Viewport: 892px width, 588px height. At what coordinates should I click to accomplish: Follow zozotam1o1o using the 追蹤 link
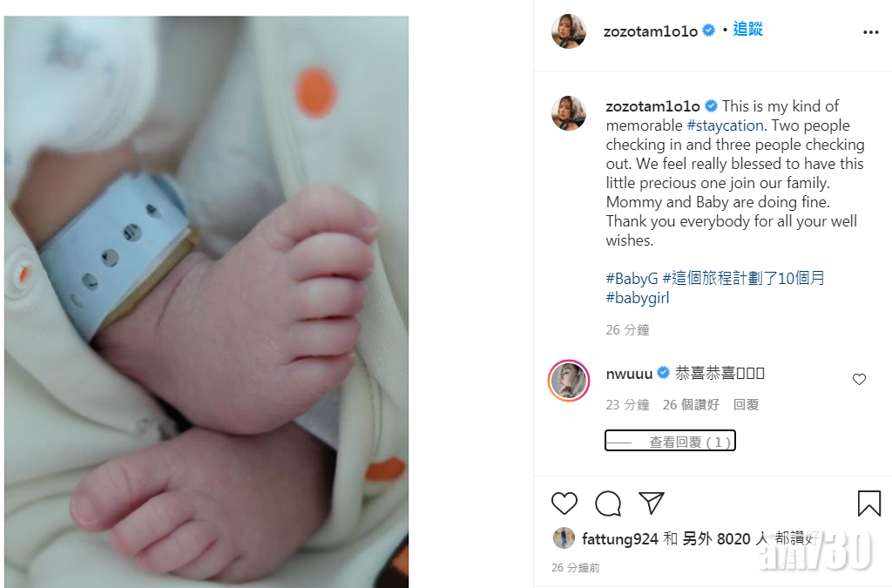point(747,29)
